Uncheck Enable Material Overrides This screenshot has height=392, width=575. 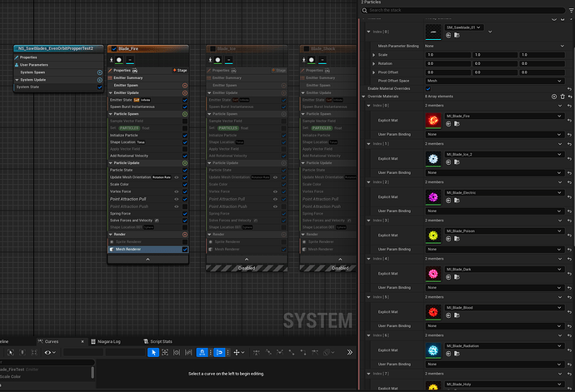(428, 89)
